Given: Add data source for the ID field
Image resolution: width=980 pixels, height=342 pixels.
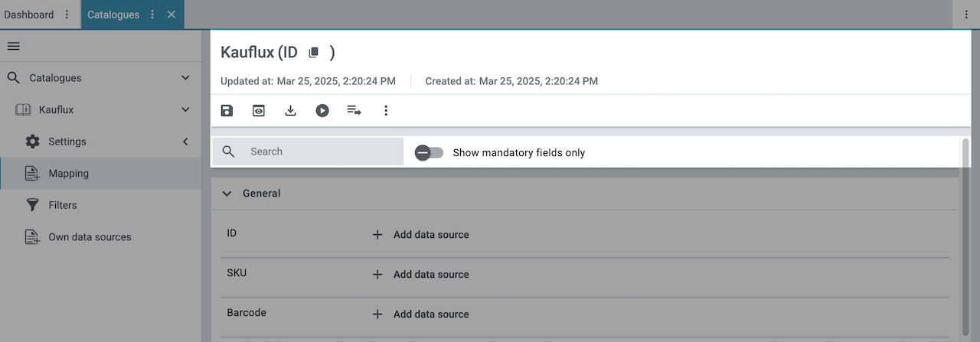Looking at the screenshot, I should pos(420,235).
